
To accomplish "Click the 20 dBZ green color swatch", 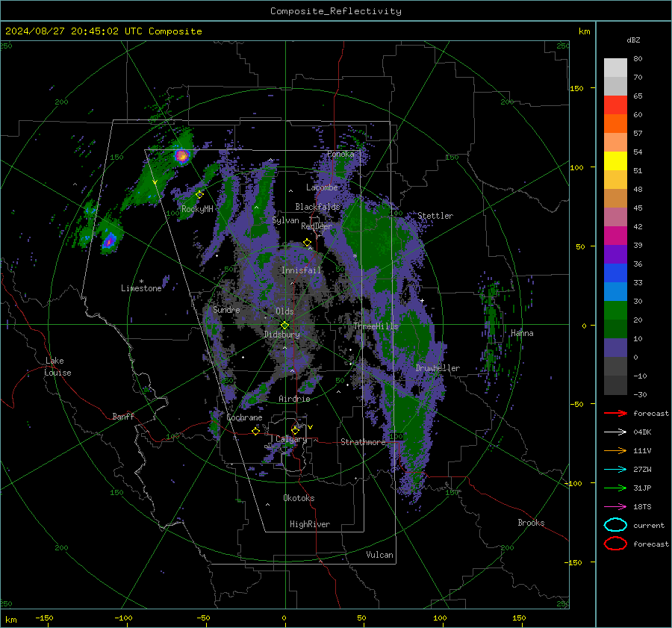I will point(615,311).
